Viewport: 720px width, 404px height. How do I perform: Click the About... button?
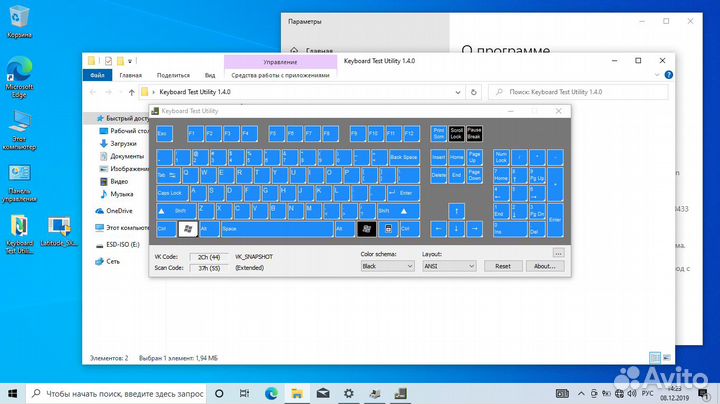tap(545, 266)
